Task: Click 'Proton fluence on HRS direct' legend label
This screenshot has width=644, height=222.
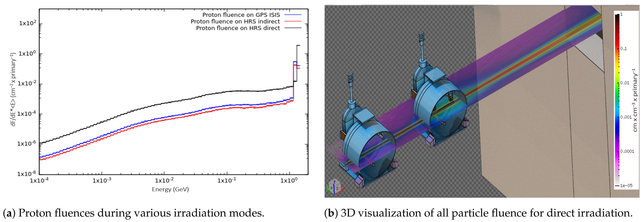Action: [238, 28]
